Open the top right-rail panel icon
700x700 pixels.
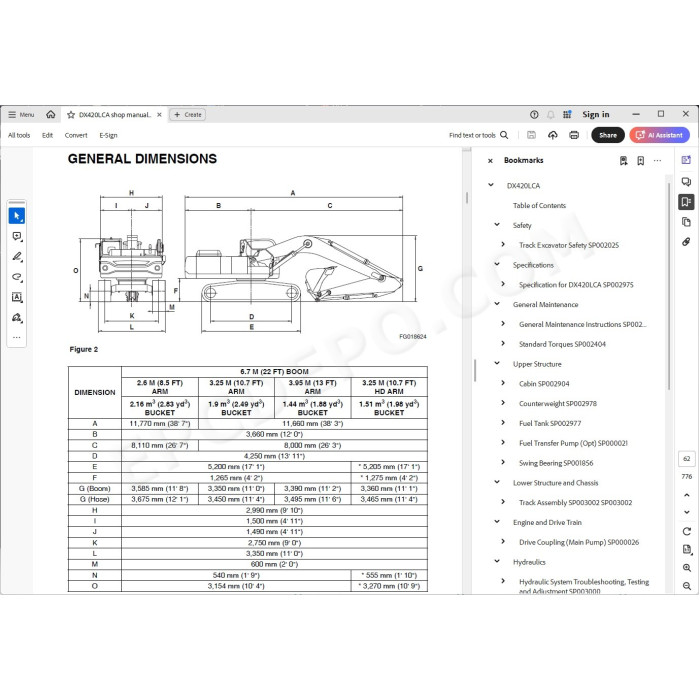pos(686,160)
